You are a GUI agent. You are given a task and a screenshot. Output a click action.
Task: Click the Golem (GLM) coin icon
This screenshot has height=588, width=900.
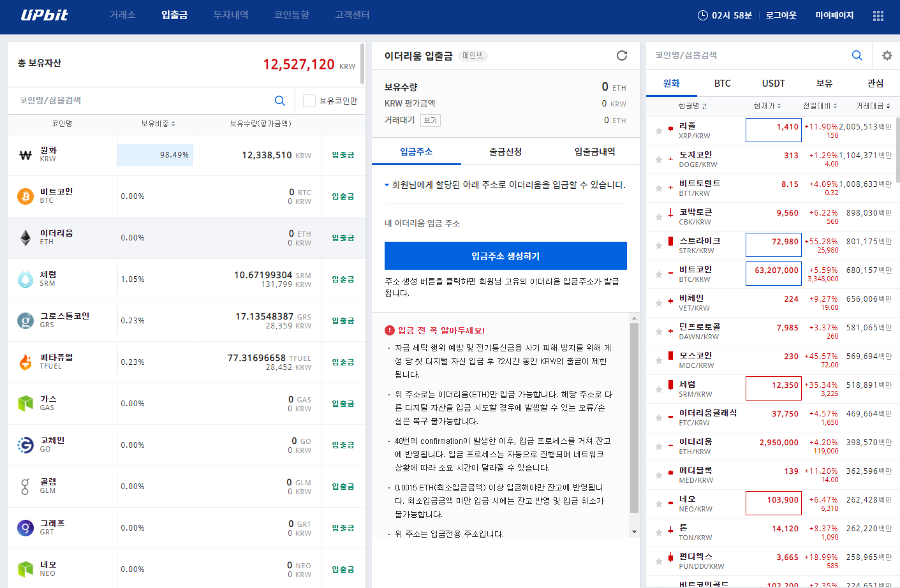tap(26, 487)
